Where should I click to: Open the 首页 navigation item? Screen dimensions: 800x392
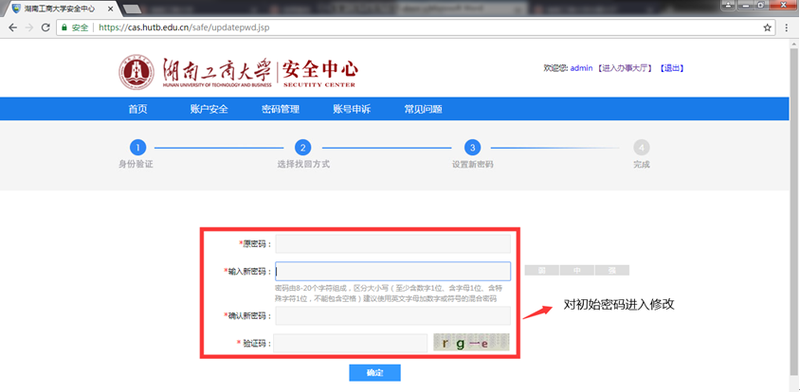[138, 109]
